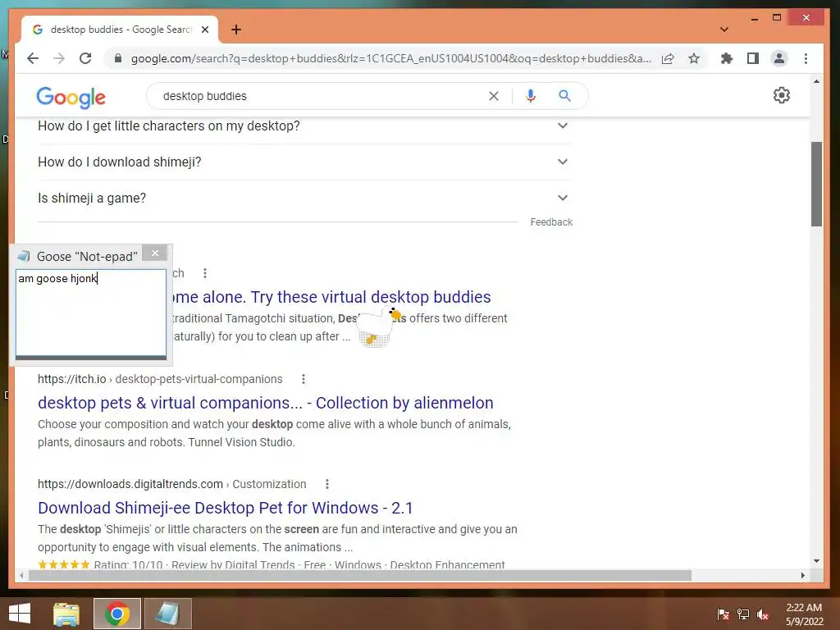The image size is (840, 630).
Task: Open the Chrome three-dot menu
Action: click(806, 58)
